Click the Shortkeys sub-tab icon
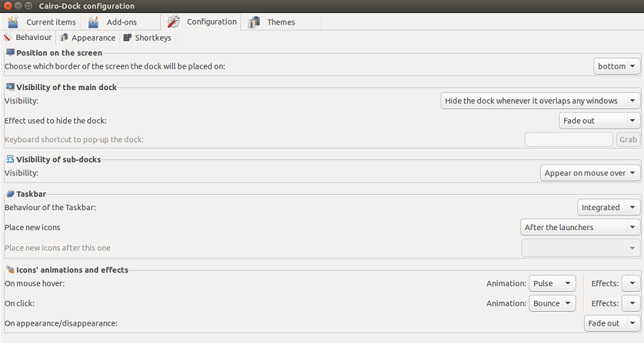 tap(127, 38)
